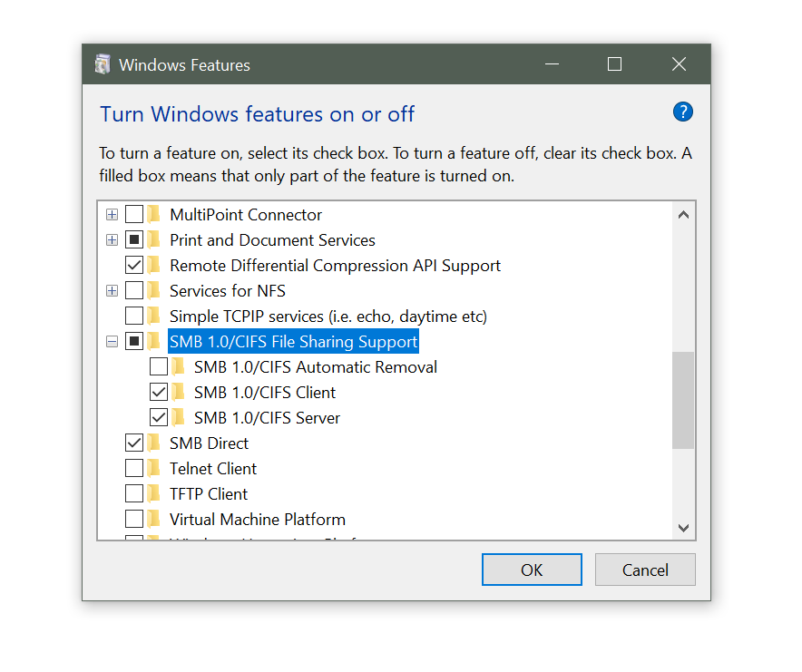The height and width of the screenshot is (672, 802).
Task: Select Simple TCPIP services label
Action: tap(328, 317)
